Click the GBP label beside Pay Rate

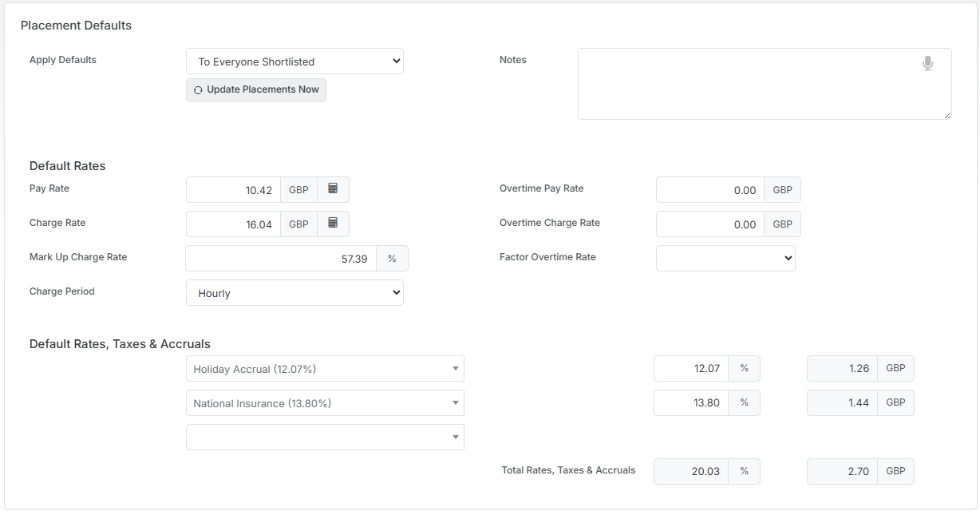298,190
